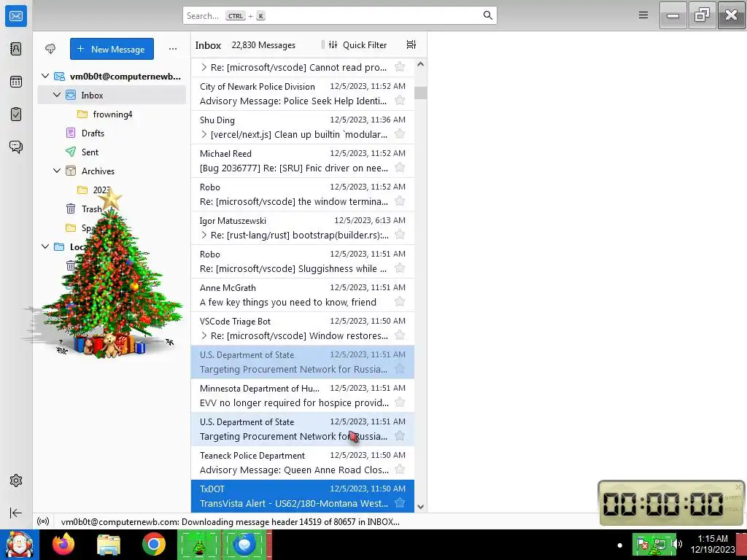
Task: Open the frowning4 subfolder
Action: [x=112, y=114]
